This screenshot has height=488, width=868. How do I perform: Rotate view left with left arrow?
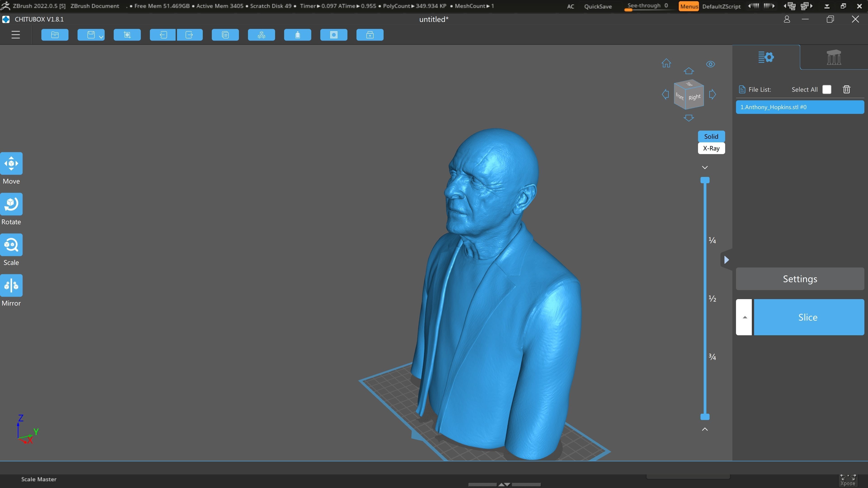665,94
